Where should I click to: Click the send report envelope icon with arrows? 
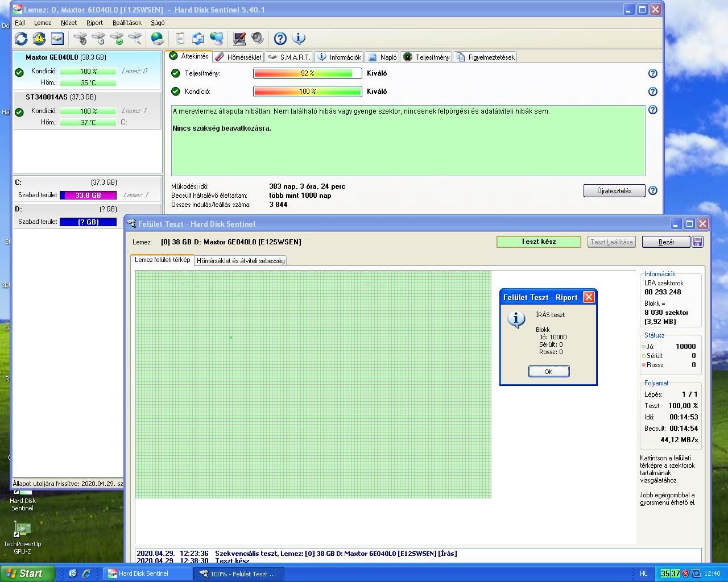[198, 39]
